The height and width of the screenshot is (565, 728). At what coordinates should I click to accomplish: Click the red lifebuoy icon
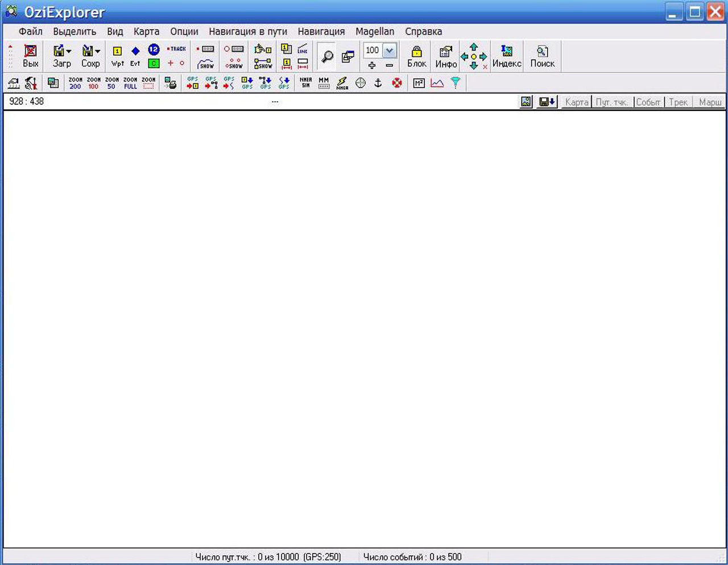397,83
